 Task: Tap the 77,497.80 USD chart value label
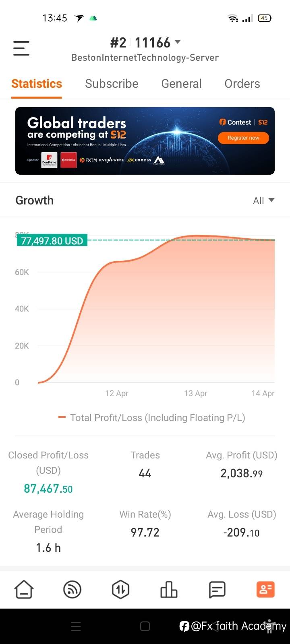tap(52, 241)
